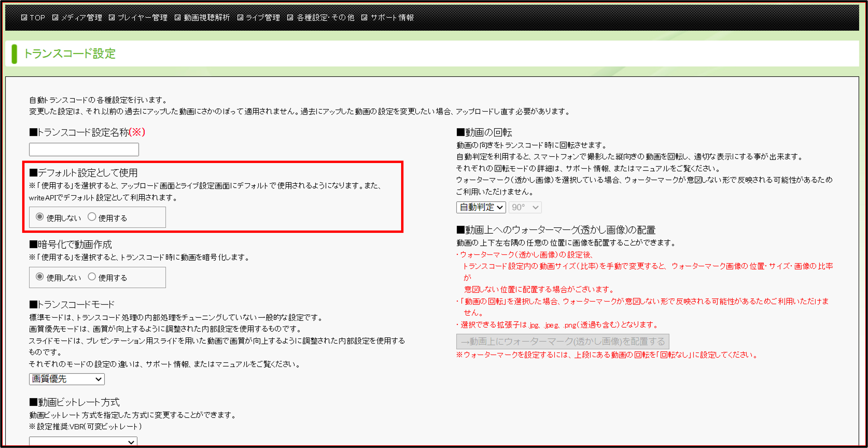The image size is (868, 448).
Task: Click the arrow icon beside TOP
Action: (24, 17)
